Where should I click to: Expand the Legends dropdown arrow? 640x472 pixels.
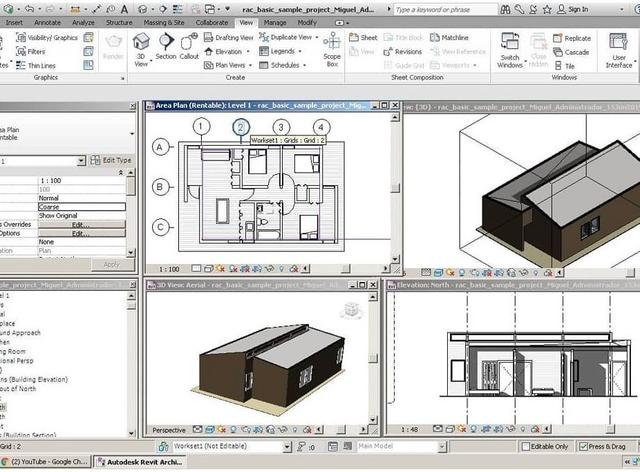tap(300, 51)
